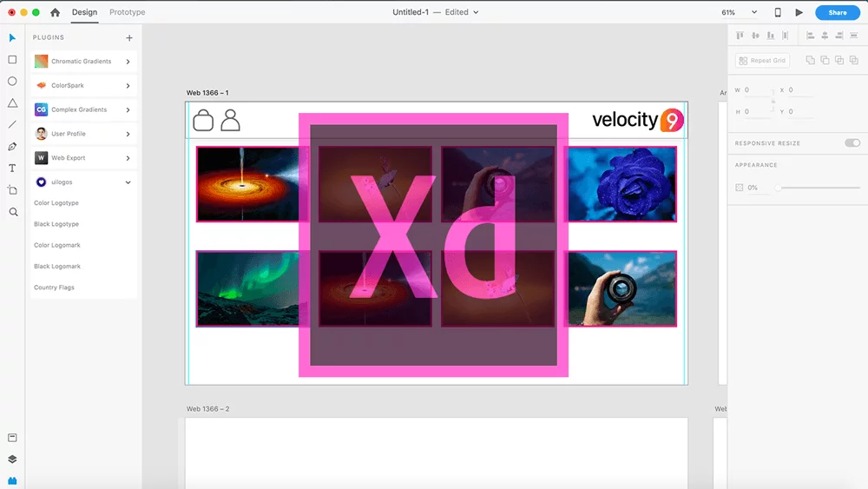Choose Black Logomark from uilogos
This screenshot has width=868, height=489.
(57, 267)
